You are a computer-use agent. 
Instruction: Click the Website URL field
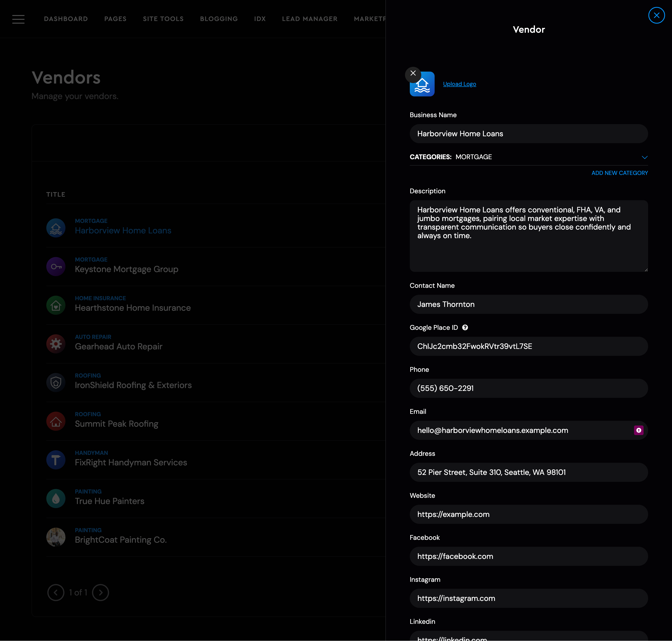point(528,514)
